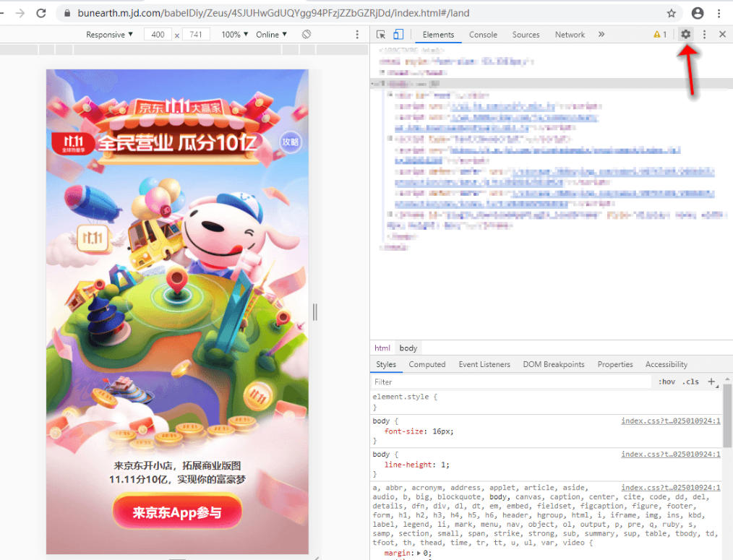Click the 攻略 badge on the page

tap(291, 142)
